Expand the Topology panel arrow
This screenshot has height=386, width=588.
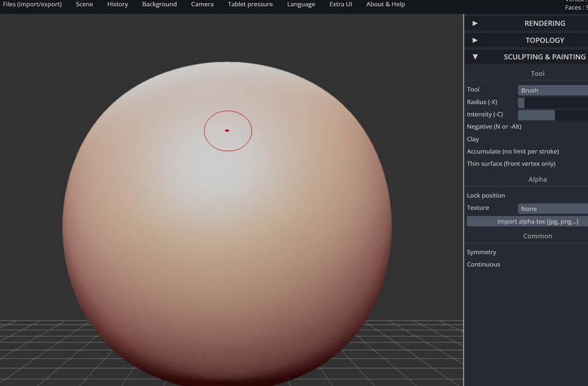point(475,40)
